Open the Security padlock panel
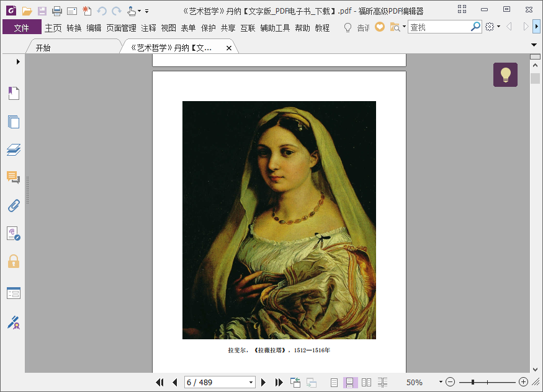The width and height of the screenshot is (543, 392). tap(14, 261)
